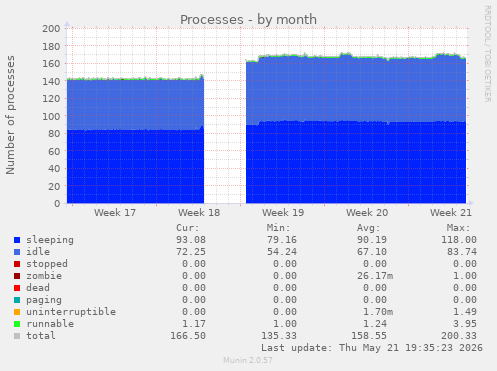Click the 'Max:' column header
The width and height of the screenshot is (497, 371).
(459, 228)
